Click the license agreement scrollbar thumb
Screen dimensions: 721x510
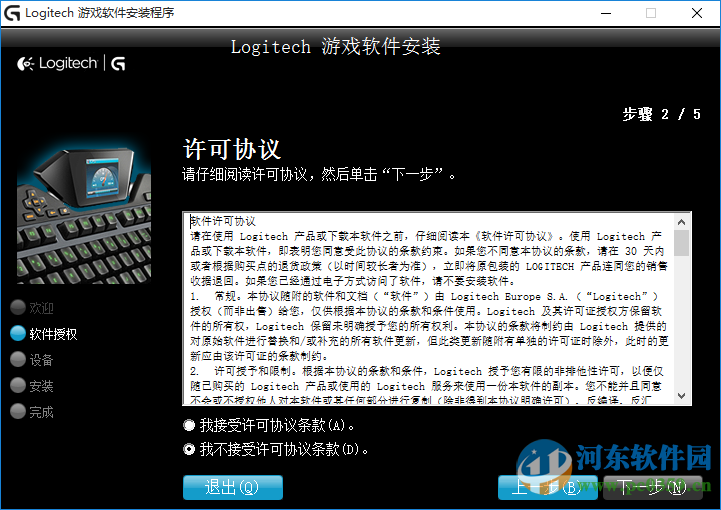pyautogui.click(x=681, y=243)
